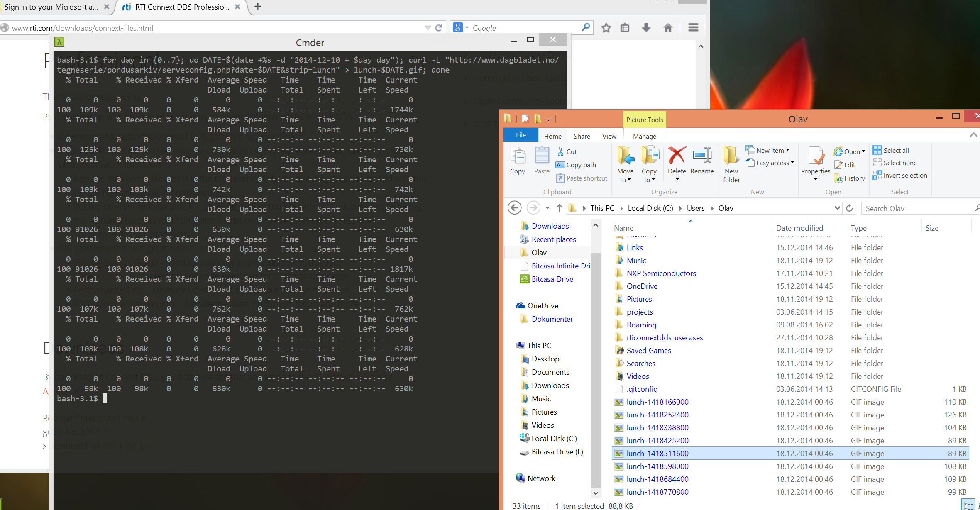Switch to the View ribbon tab
The width and height of the screenshot is (980, 510).
tap(609, 136)
